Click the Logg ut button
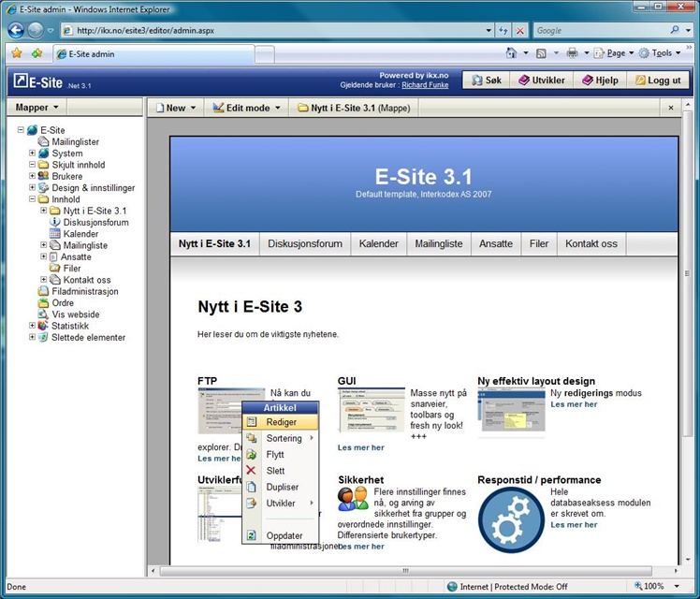Image resolution: width=700 pixels, height=599 pixels. tap(658, 80)
